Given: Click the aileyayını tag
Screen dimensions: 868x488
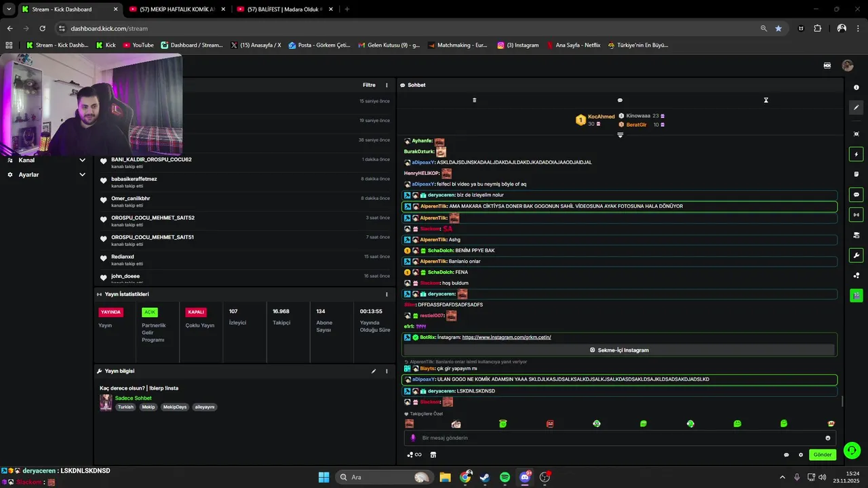Looking at the screenshot, I should pos(205,407).
